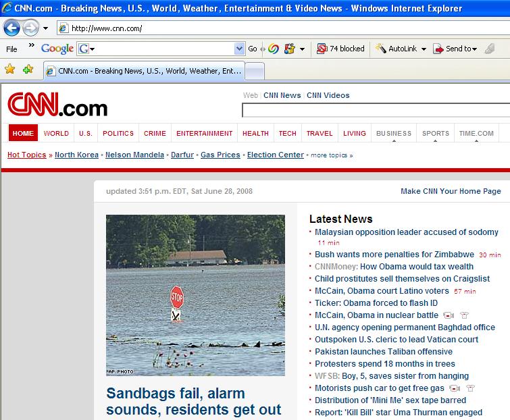Play video icon beside McCain nuclear battle
This screenshot has height=420, width=510.
click(449, 315)
